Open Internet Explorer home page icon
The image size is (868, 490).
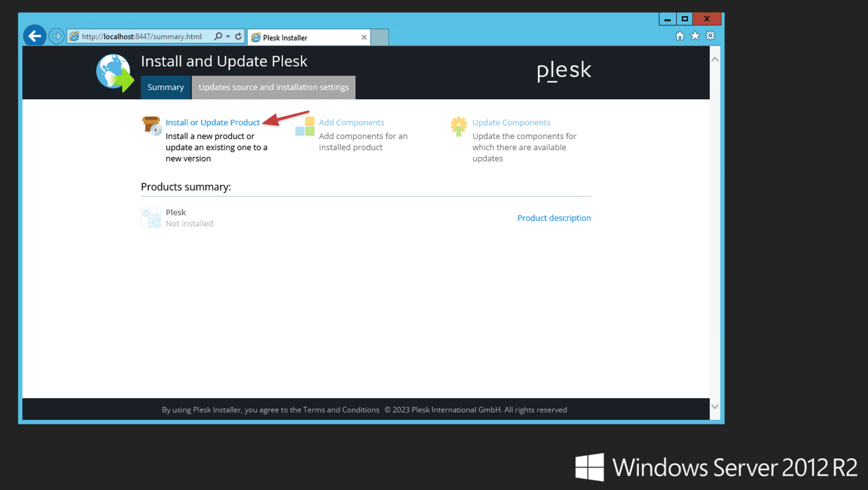680,36
